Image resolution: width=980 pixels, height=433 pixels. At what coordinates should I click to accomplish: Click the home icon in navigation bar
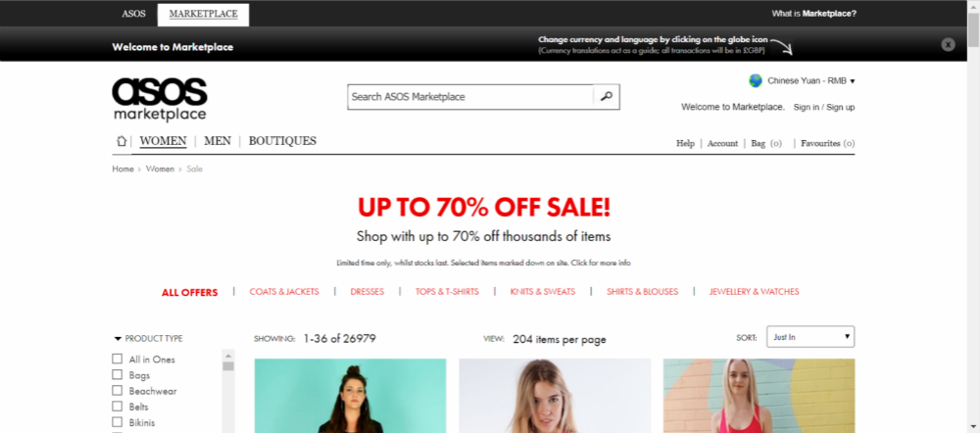[122, 141]
